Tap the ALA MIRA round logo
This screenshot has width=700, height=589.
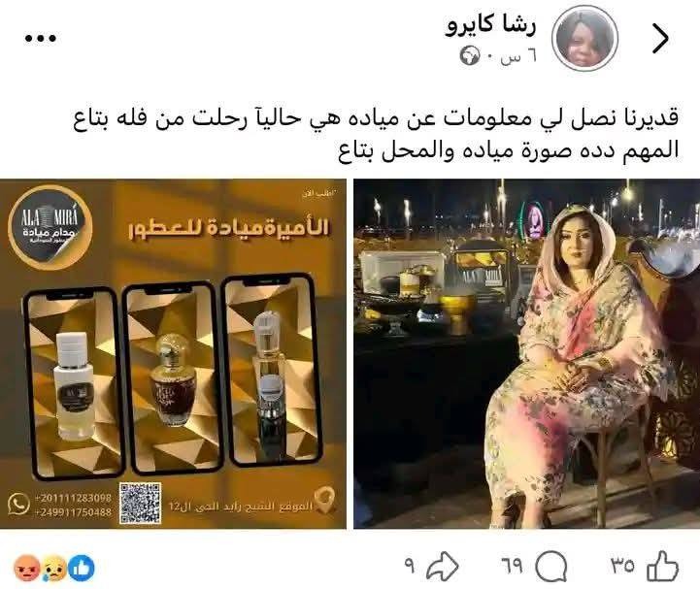(x=50, y=227)
